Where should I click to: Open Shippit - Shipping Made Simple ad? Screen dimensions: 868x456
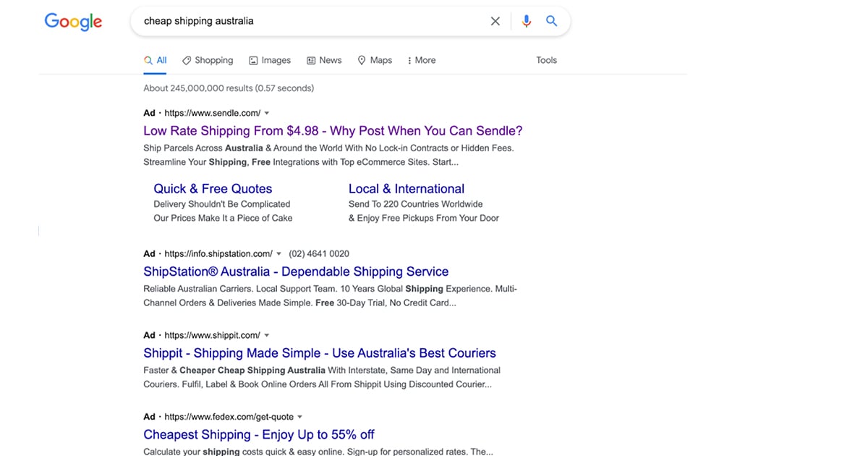[320, 353]
